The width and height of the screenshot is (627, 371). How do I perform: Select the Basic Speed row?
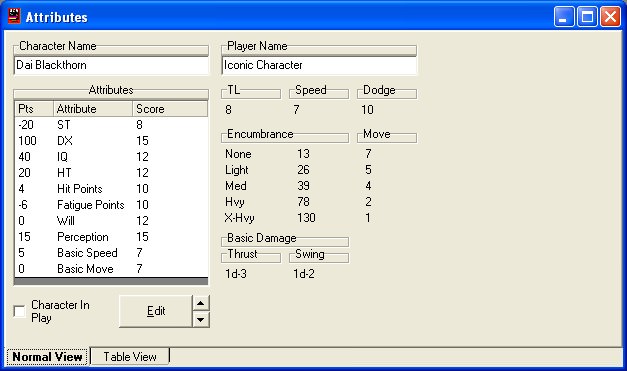(x=111, y=253)
